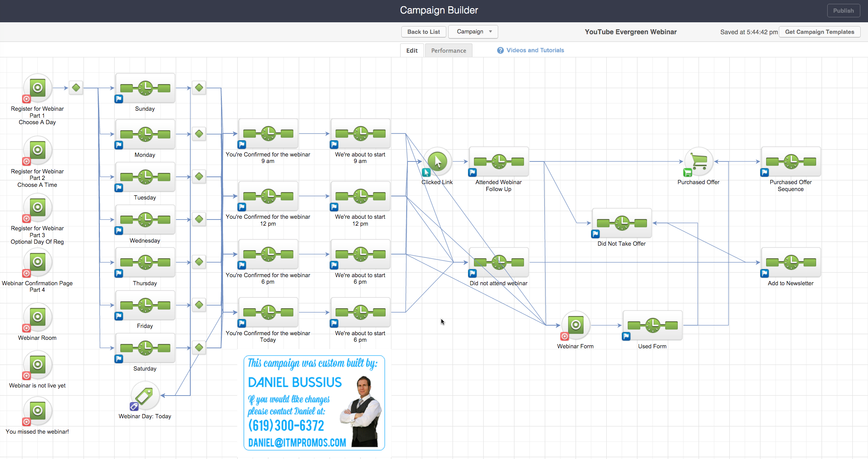Viewport: 868px width, 459px height.
Task: Click the Publish button
Action: (843, 10)
